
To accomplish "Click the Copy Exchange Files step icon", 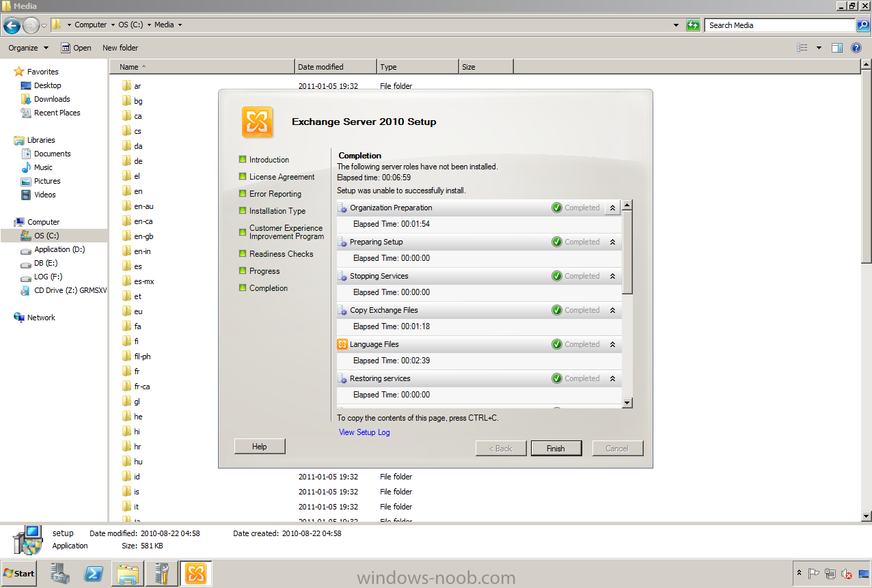I will coord(342,310).
